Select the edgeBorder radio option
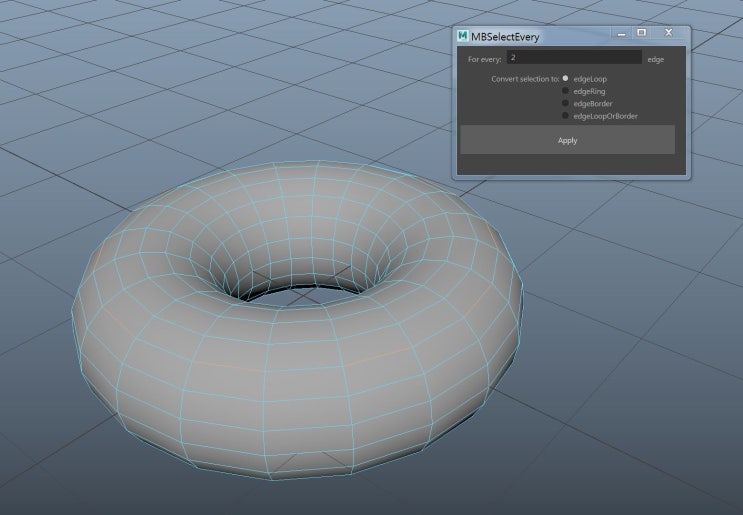This screenshot has width=743, height=515. point(565,103)
